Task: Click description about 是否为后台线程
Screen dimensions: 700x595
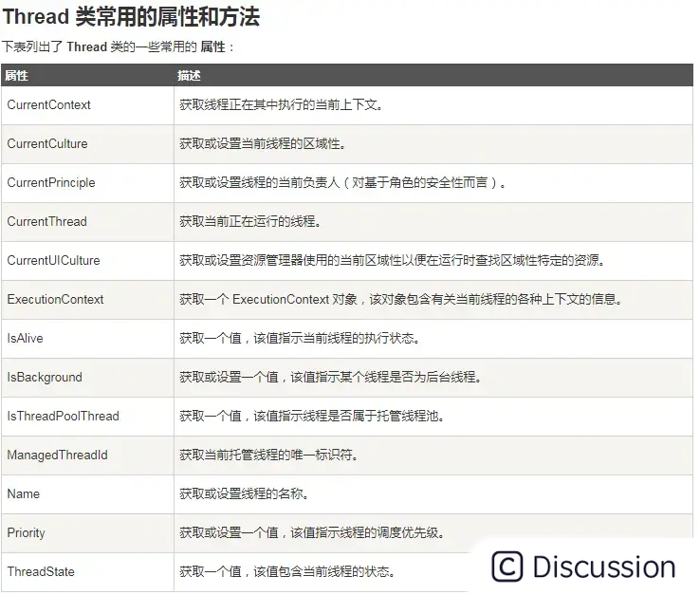Action: click(x=330, y=377)
